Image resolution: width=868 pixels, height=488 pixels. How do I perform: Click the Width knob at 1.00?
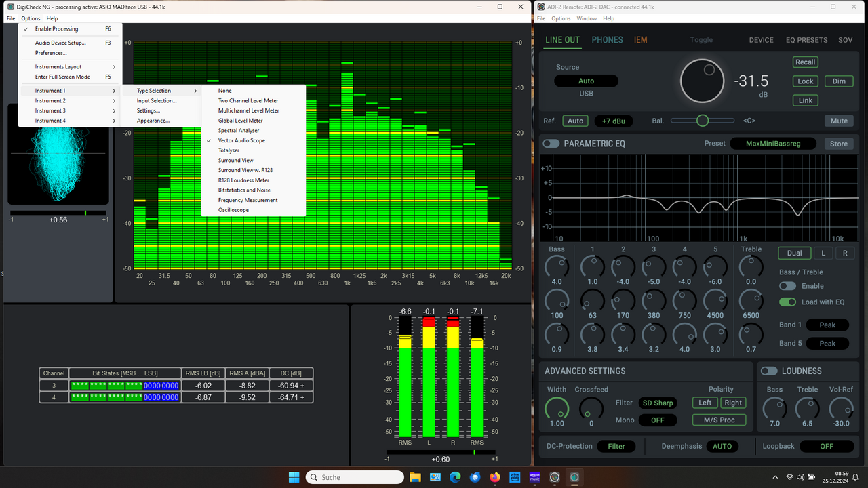pyautogui.click(x=557, y=407)
